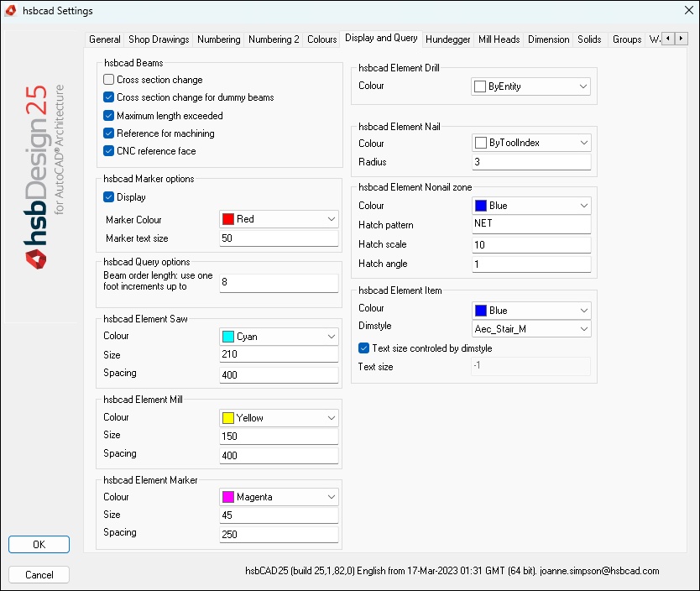Click Element Mill Size field
Screen dimensions: 700x591
pyautogui.click(x=279, y=436)
